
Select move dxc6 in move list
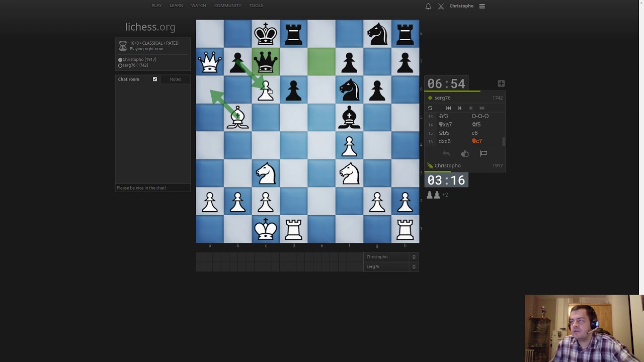pyautogui.click(x=444, y=141)
